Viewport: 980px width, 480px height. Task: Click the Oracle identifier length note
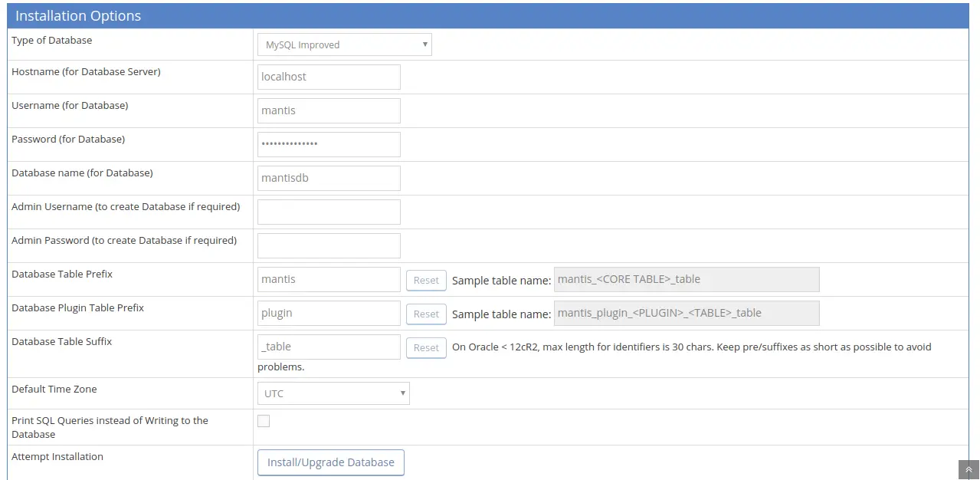pyautogui.click(x=595, y=357)
